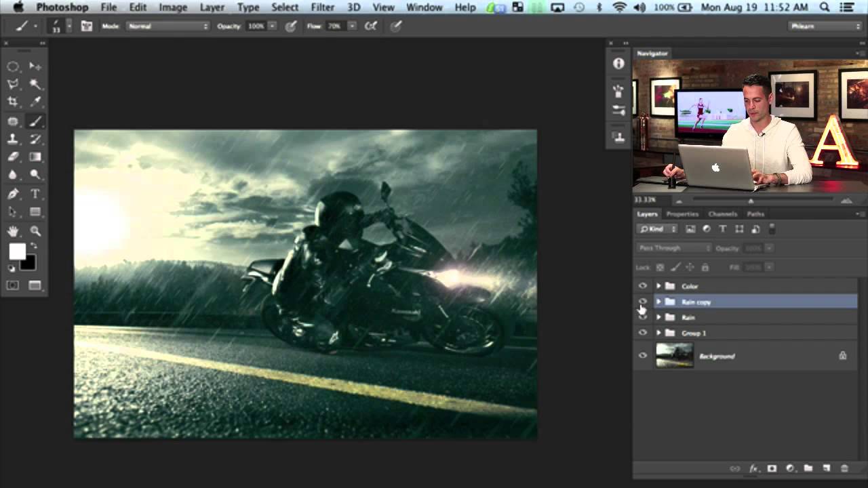Select the Polygonal Lasso tool
The height and width of the screenshot is (488, 868).
[x=13, y=84]
